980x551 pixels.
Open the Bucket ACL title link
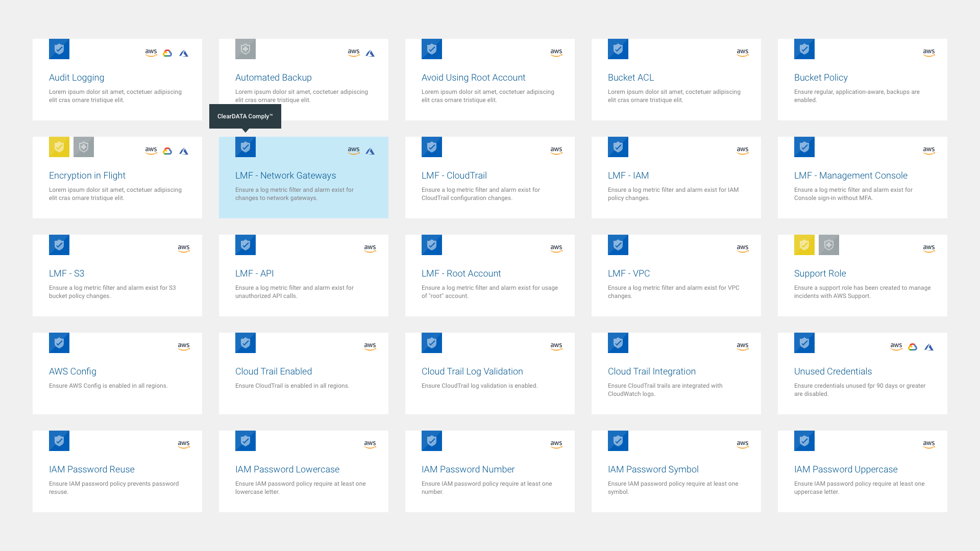[x=630, y=78]
